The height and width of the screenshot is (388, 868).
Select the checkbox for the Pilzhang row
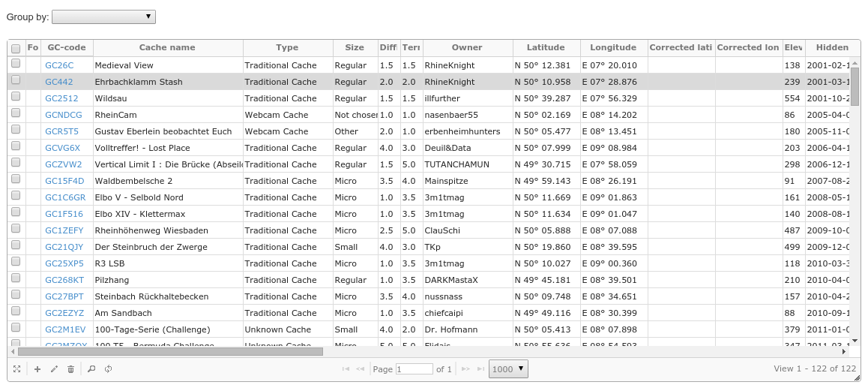click(16, 280)
